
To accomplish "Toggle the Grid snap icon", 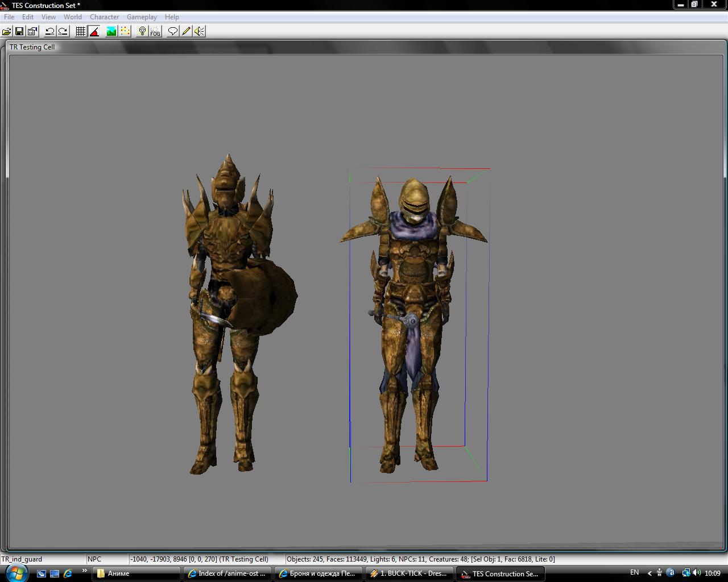I will [81, 31].
